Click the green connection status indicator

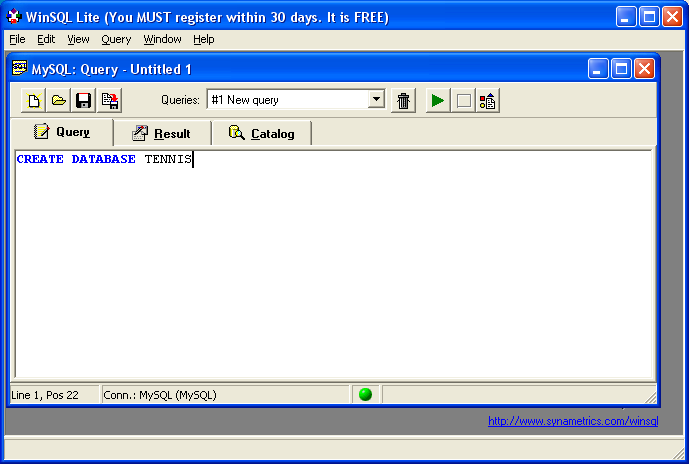coord(365,394)
